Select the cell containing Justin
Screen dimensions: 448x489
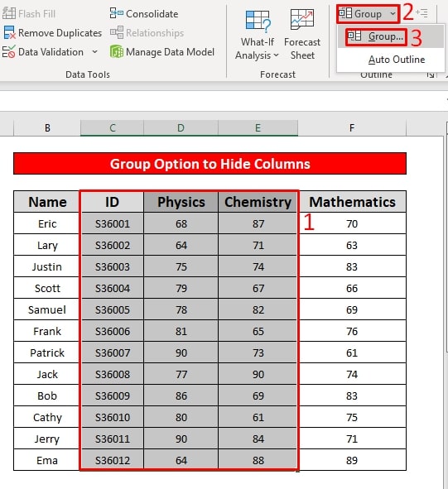coord(47,266)
